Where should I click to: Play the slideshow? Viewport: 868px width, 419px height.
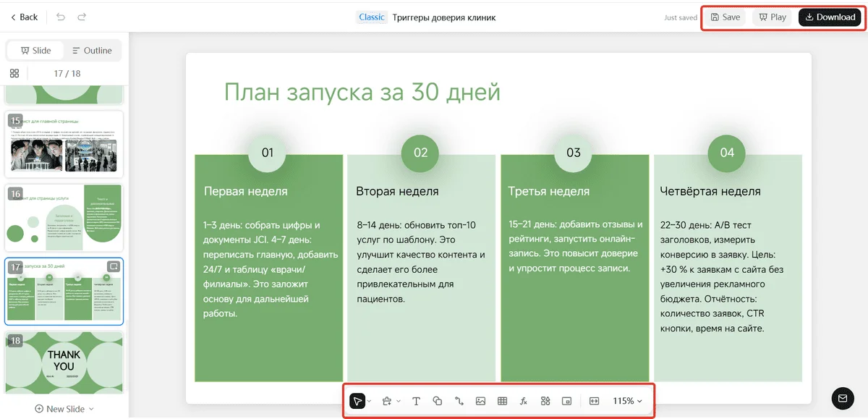coord(773,17)
